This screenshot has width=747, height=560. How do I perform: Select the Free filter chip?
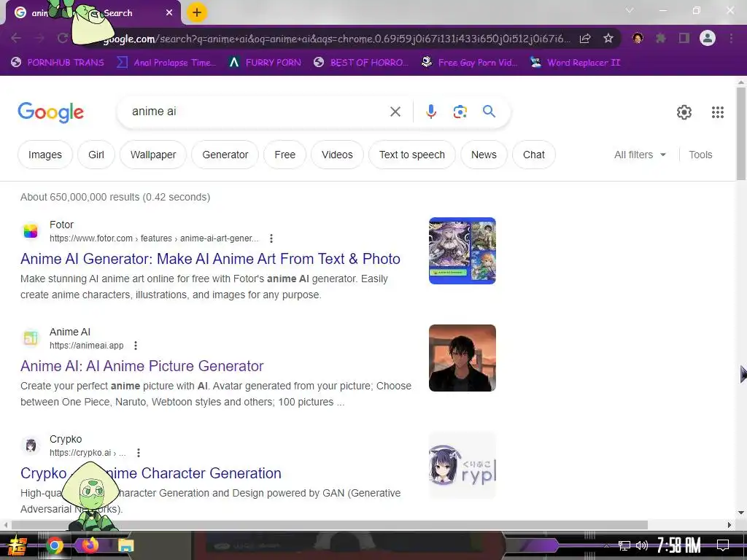point(285,155)
